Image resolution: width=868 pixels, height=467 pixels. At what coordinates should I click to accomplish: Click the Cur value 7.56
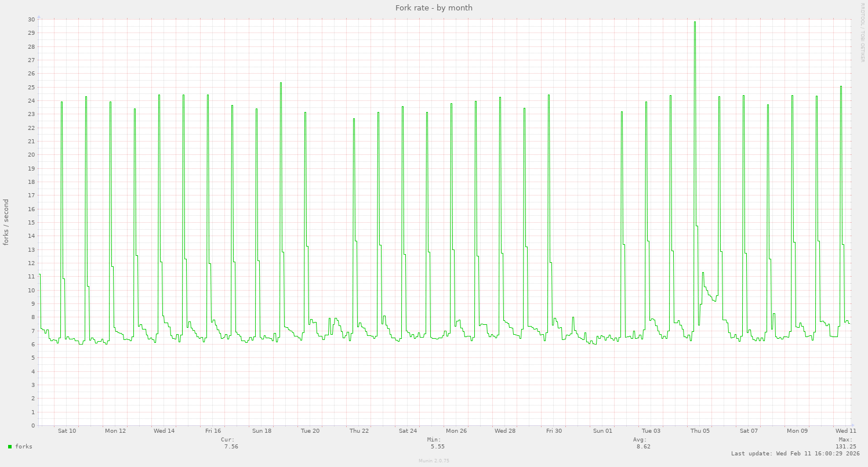[x=231, y=447]
